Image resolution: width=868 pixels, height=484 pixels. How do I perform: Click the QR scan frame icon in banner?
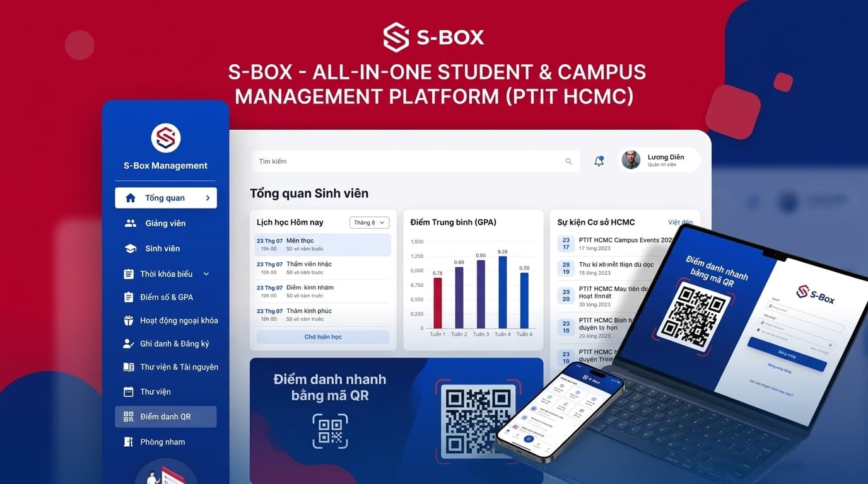tap(330, 431)
